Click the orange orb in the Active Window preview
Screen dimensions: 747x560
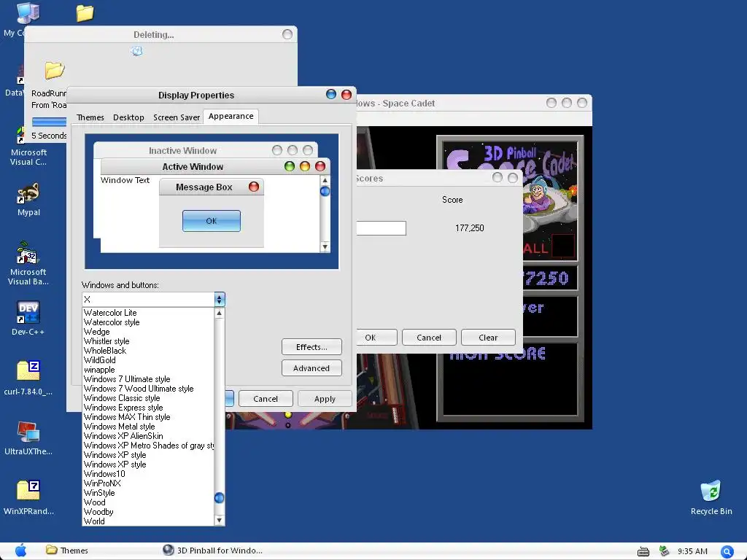point(305,166)
